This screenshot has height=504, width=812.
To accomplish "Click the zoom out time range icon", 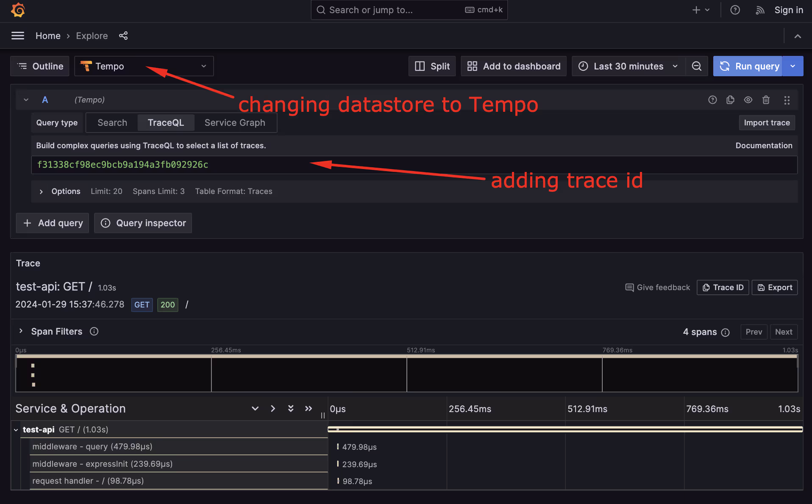I will [697, 66].
